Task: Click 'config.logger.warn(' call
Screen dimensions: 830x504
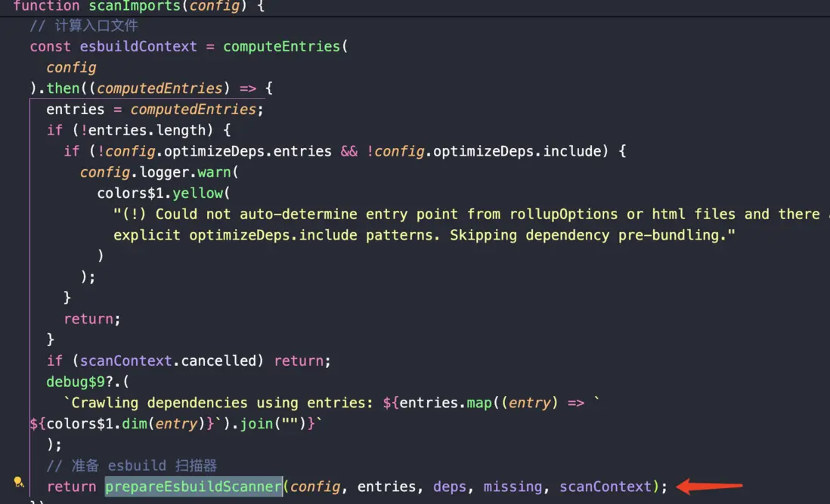Action: (x=159, y=172)
